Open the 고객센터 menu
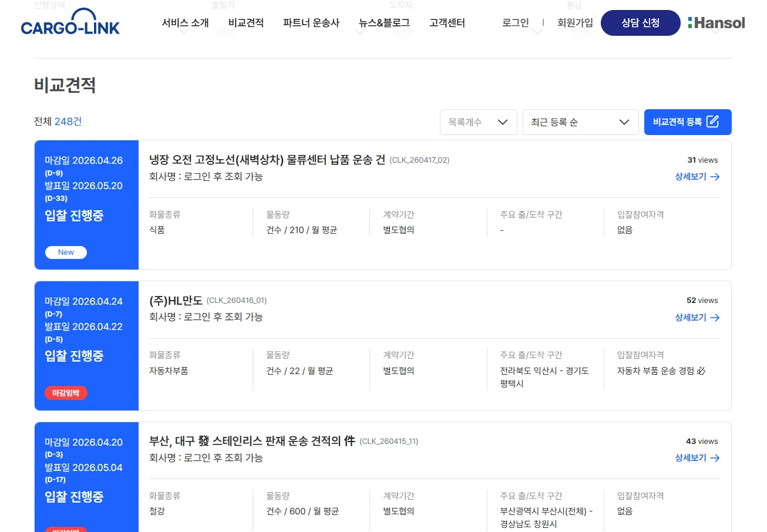Viewport: 767px width, 532px height. click(x=447, y=23)
